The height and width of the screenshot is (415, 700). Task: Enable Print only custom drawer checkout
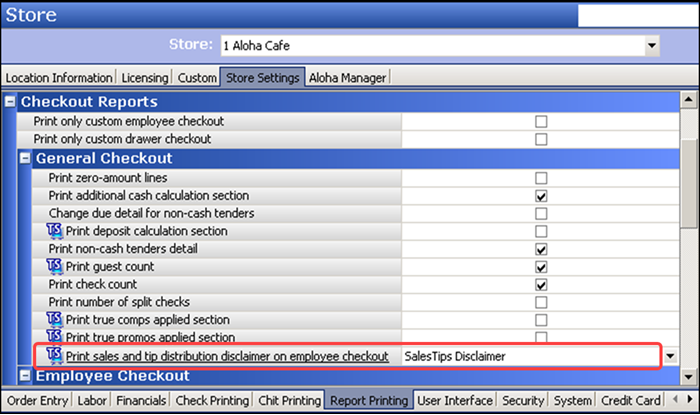click(541, 139)
